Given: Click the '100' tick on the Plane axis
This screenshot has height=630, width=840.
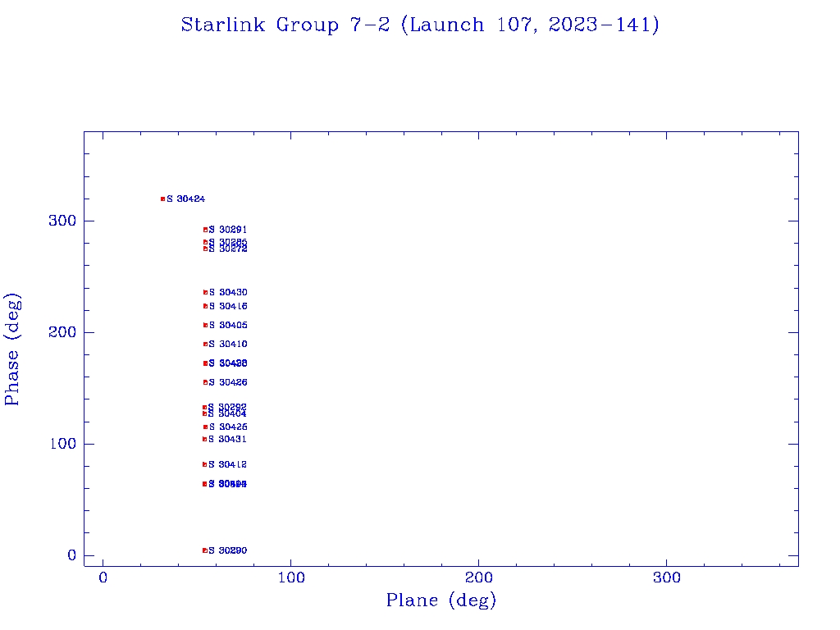Looking at the screenshot, I should (x=291, y=577).
